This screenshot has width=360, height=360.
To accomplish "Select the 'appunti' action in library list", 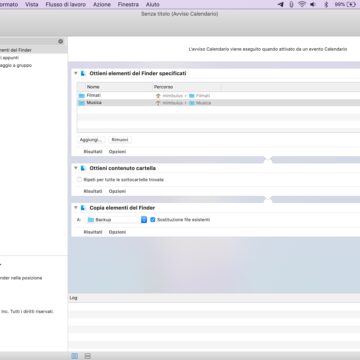I will tap(34, 58).
